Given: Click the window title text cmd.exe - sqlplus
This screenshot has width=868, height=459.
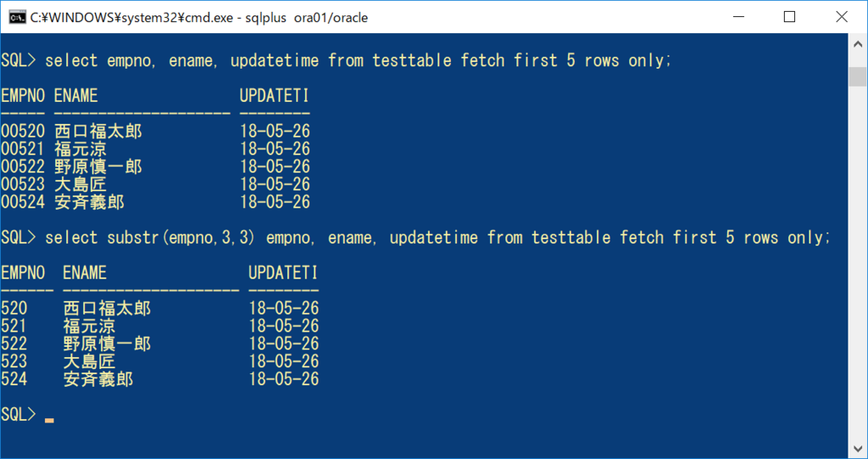Looking at the screenshot, I should point(199,18).
